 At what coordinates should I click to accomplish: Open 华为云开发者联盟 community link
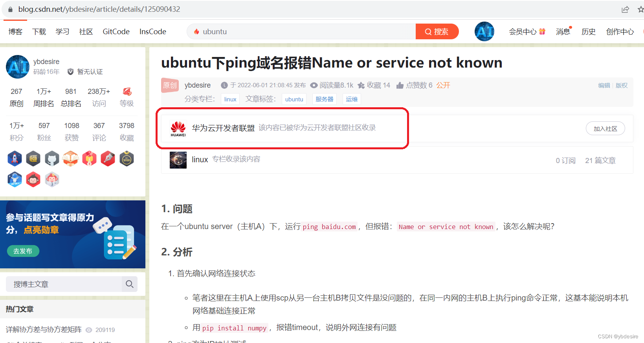click(x=223, y=128)
